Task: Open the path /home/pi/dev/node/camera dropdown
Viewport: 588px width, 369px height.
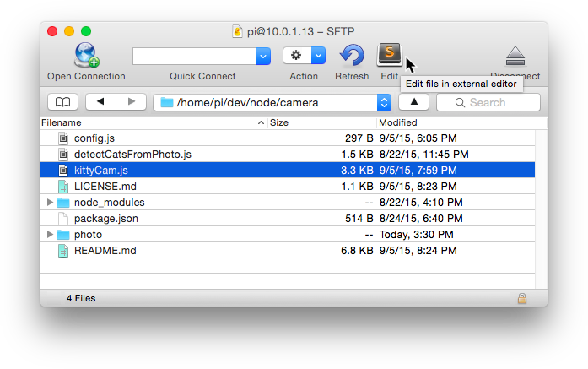Action: tap(384, 102)
